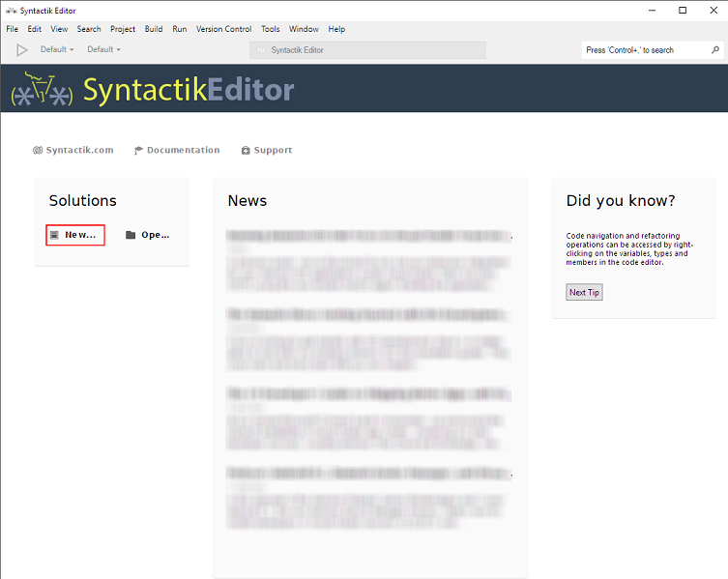Screen dimensions: 728x579
Task: Open the Tools menu
Action: [x=271, y=29]
